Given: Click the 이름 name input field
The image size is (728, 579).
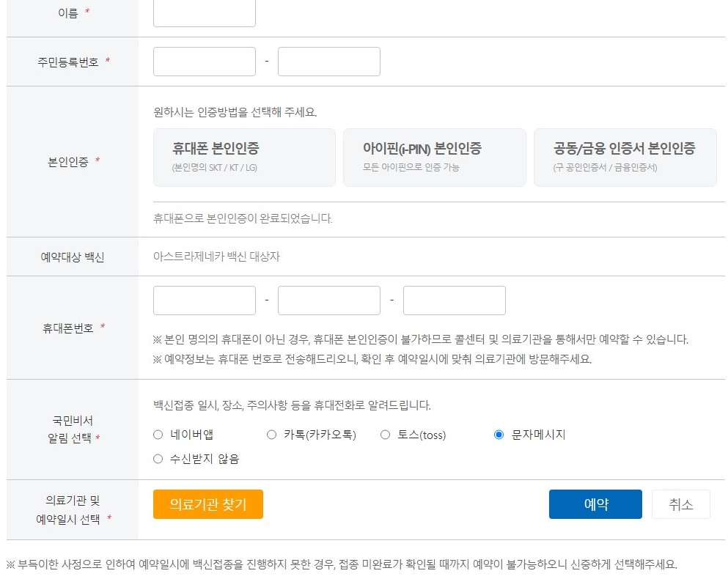Looking at the screenshot, I should tap(205, 13).
